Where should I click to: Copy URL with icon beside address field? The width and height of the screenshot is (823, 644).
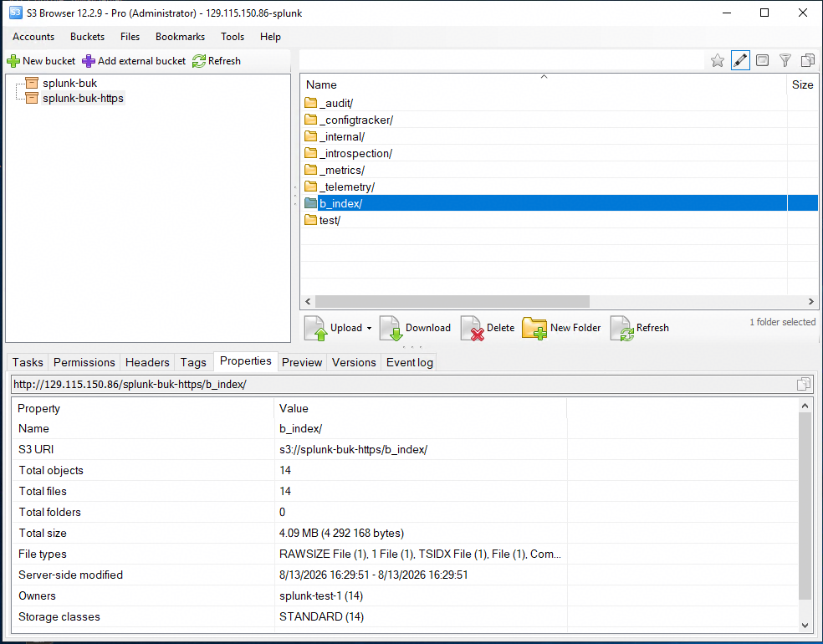tap(804, 384)
